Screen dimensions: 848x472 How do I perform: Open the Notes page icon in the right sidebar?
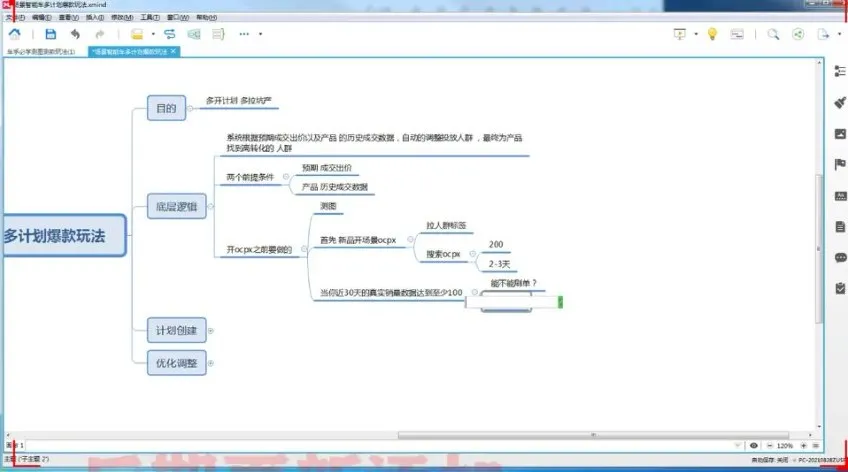[839, 226]
